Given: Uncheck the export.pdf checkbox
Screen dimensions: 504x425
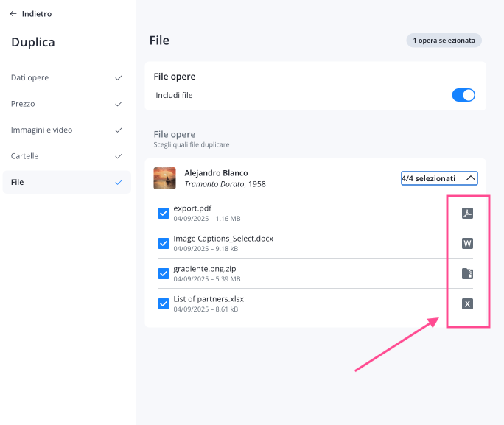Looking at the screenshot, I should [x=164, y=214].
